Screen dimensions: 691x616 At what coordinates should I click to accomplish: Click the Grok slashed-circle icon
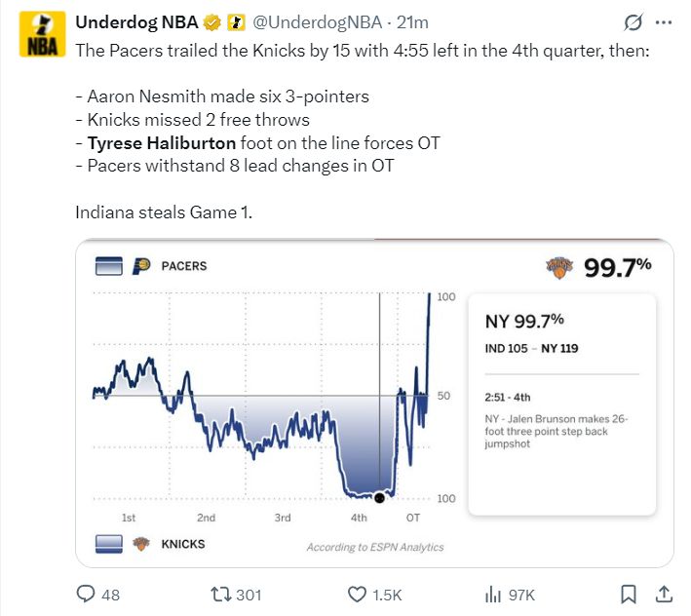(633, 22)
